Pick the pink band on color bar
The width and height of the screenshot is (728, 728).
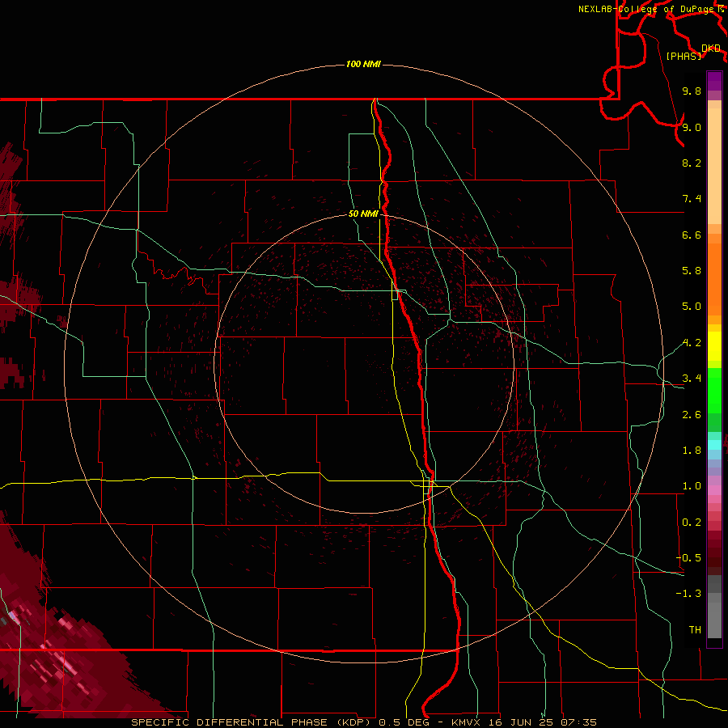[714, 490]
